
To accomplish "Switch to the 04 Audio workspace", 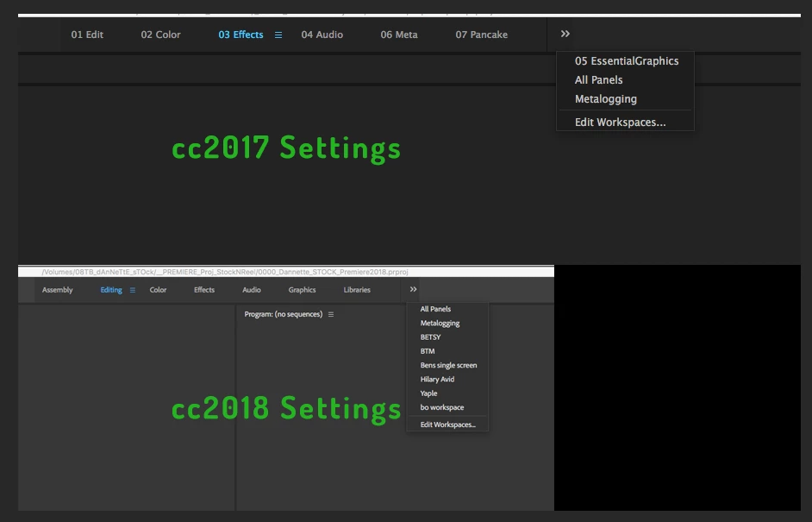I will pos(322,35).
